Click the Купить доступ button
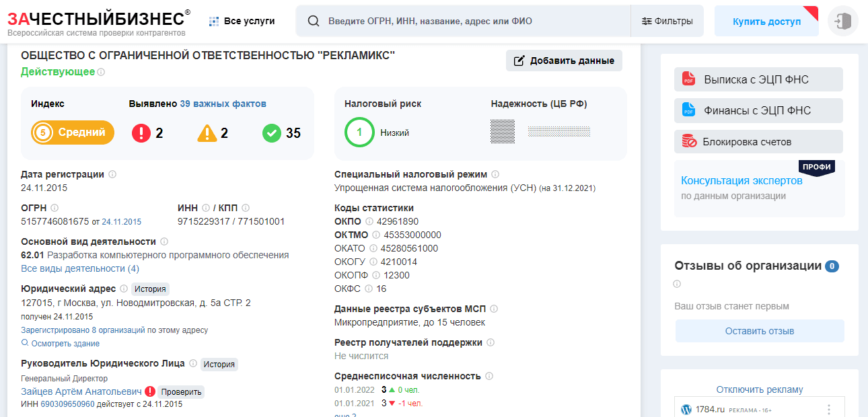 766,22
